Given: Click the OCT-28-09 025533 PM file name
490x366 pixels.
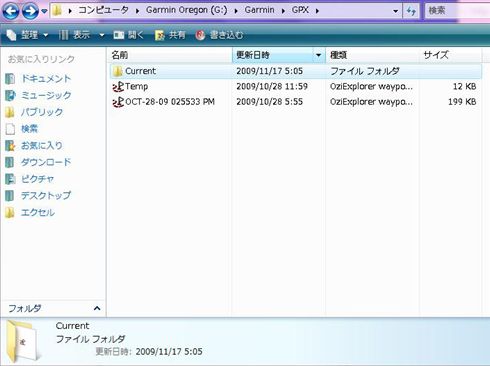Looking at the screenshot, I should 170,102.
